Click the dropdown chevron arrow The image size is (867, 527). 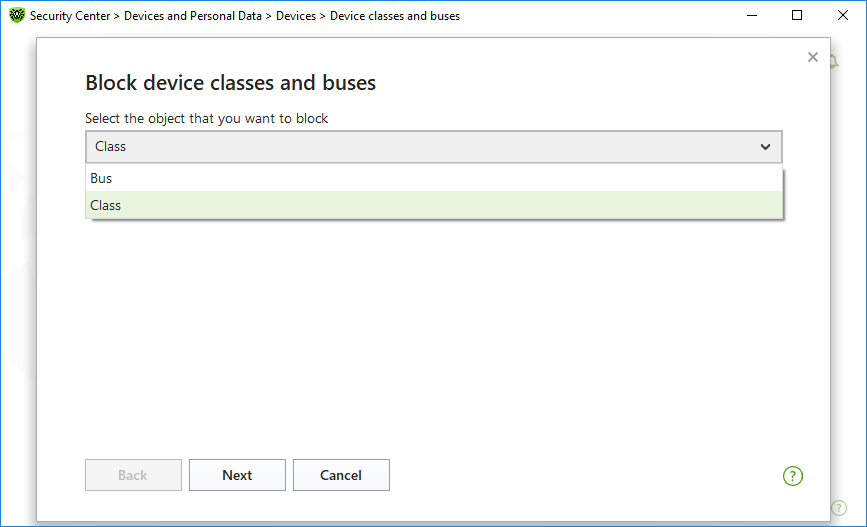tap(765, 147)
